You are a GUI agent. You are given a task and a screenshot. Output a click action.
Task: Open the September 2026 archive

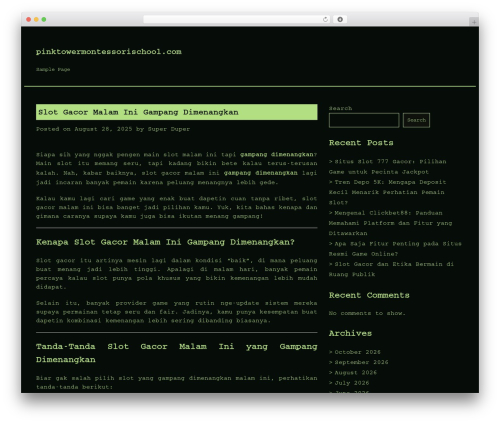(x=361, y=362)
